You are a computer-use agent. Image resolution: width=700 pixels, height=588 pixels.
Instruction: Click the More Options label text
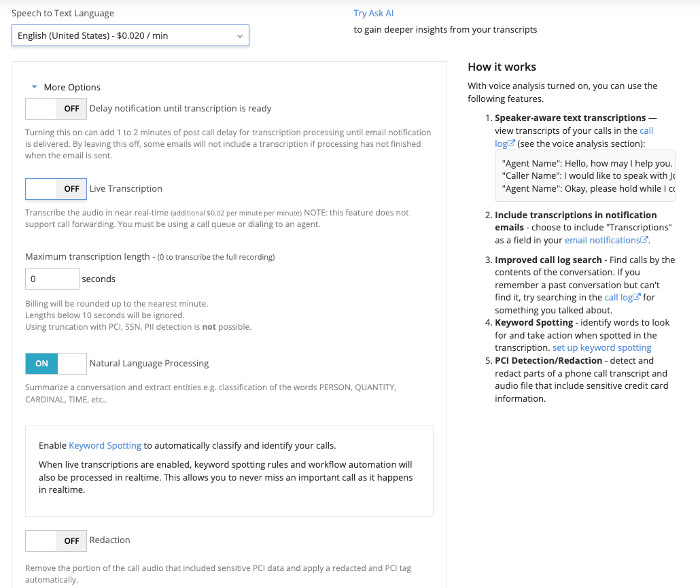tap(72, 87)
